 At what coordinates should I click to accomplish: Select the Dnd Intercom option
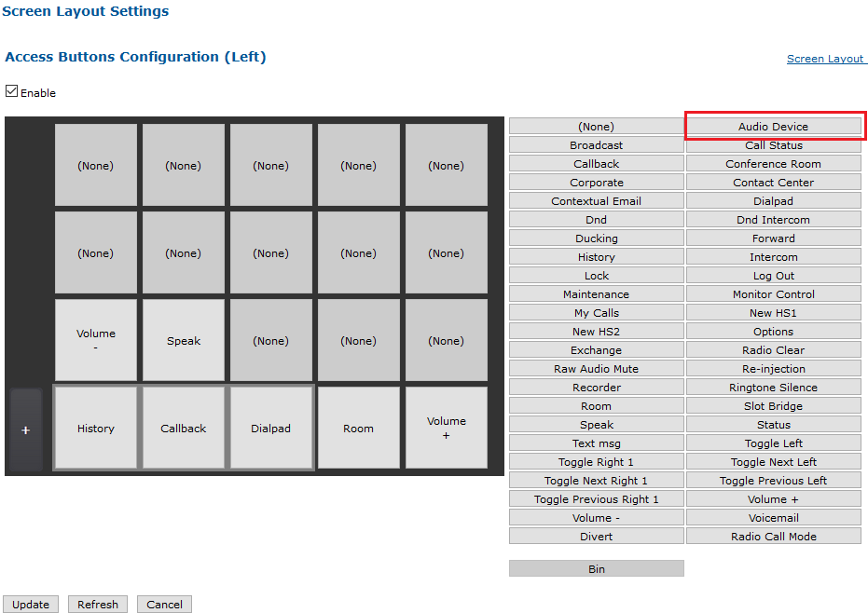773,220
